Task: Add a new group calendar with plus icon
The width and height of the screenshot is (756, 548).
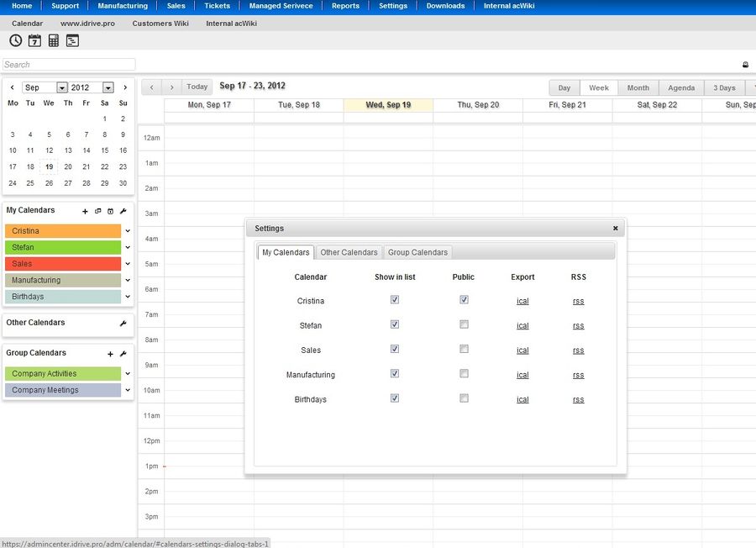Action: pos(110,354)
